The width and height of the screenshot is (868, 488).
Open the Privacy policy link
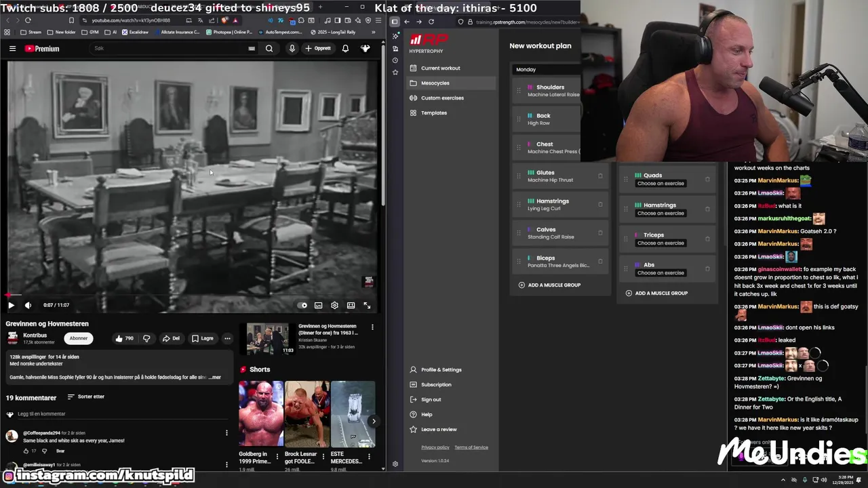pyautogui.click(x=435, y=447)
